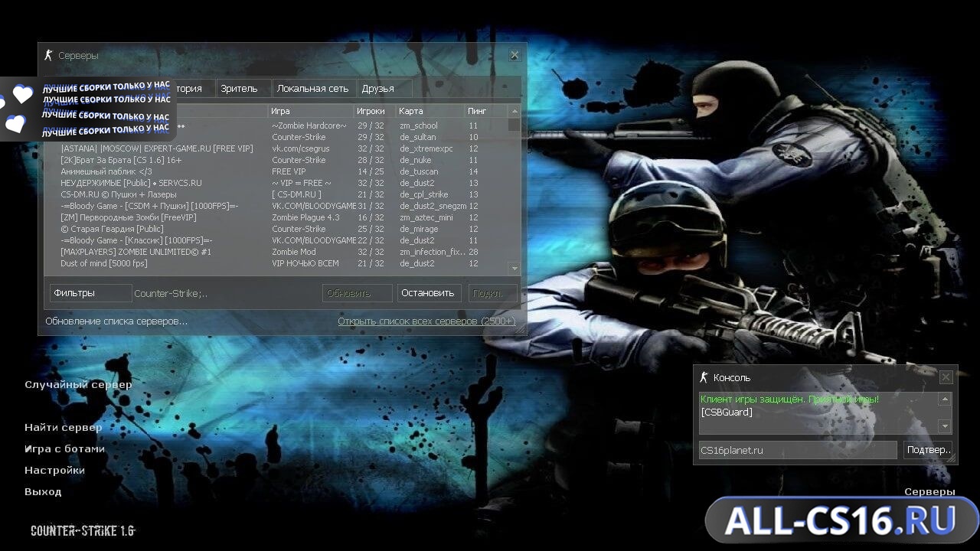Click the Подкл. connect button
This screenshot has width=980, height=551.
pos(492,293)
